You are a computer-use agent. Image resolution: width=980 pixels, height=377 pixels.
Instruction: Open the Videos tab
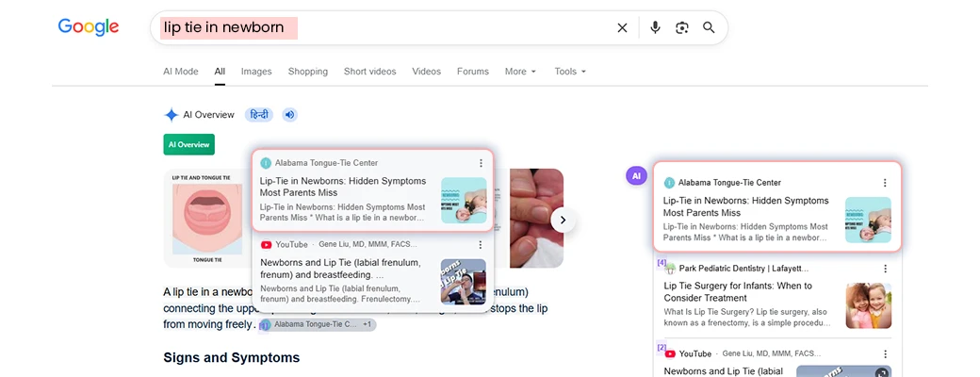(426, 72)
